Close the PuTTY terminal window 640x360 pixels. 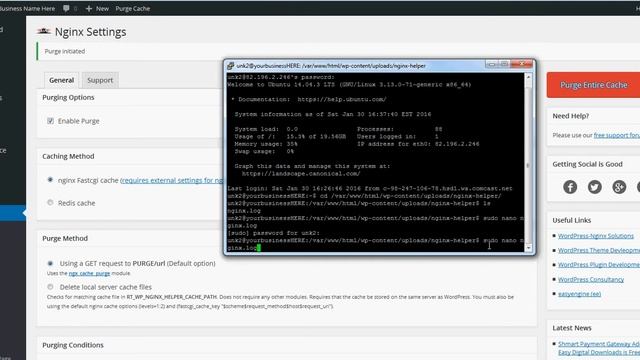(x=521, y=64)
